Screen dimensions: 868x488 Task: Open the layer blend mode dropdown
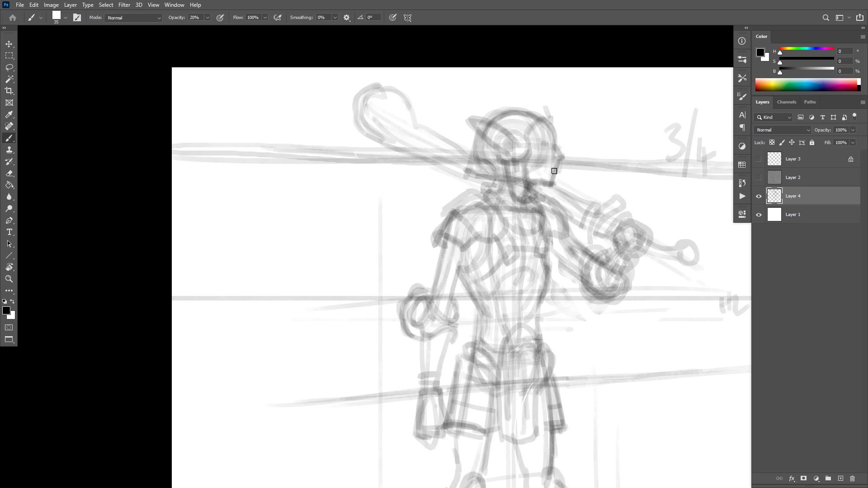[x=782, y=130]
